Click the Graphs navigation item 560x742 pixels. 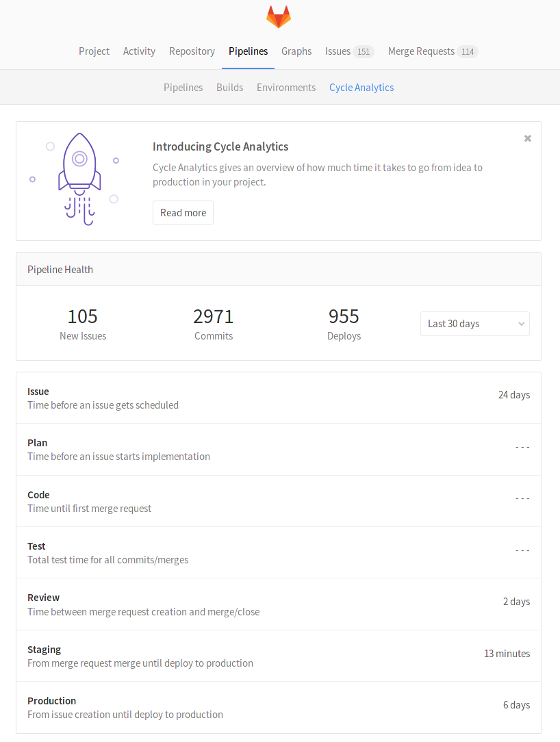296,51
